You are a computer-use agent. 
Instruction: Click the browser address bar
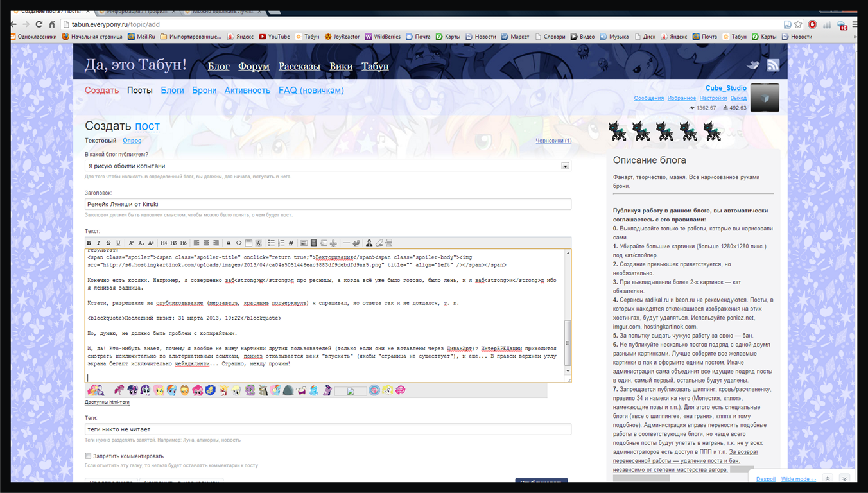424,24
